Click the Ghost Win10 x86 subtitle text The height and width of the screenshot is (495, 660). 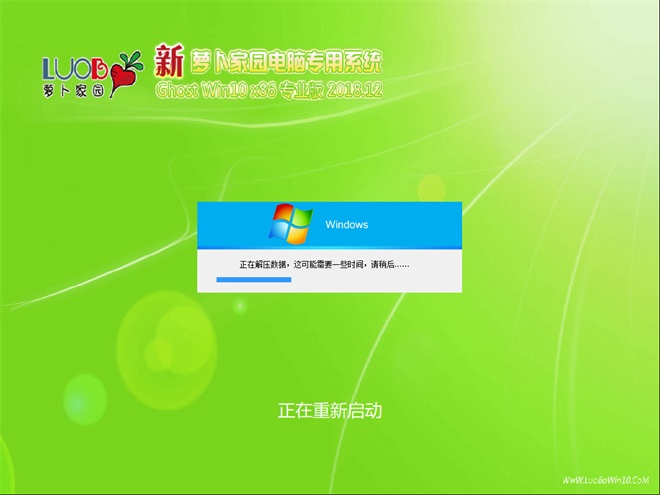tap(221, 91)
